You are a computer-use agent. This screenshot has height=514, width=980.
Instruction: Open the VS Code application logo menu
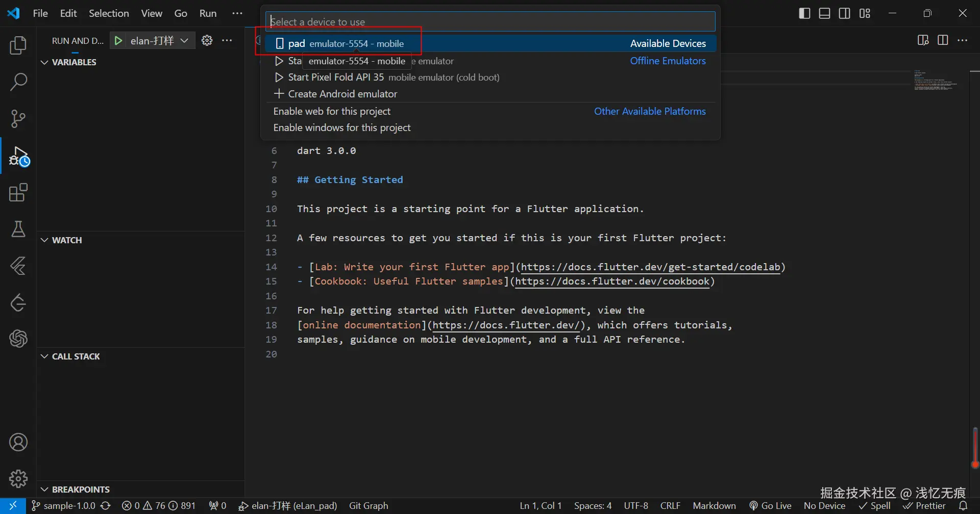tap(14, 13)
